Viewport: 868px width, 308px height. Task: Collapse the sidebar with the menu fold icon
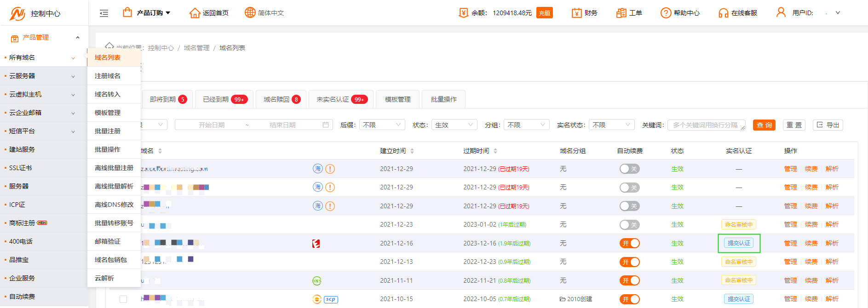coord(104,13)
